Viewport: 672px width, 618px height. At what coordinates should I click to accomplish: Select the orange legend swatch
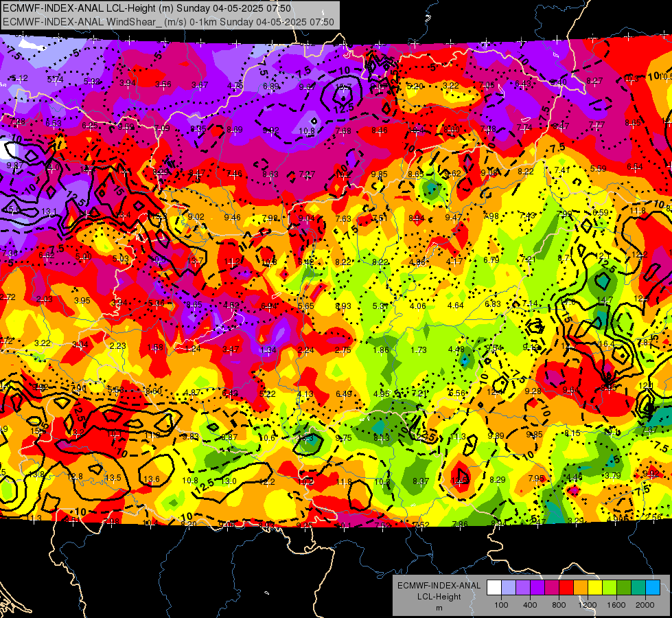pos(581,588)
